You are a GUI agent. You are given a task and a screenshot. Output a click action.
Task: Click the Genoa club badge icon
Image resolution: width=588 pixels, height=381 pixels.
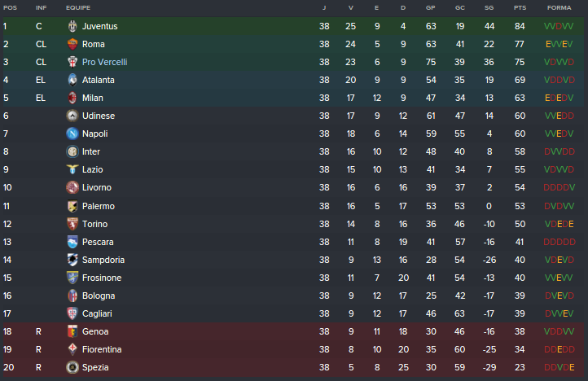pyautogui.click(x=72, y=331)
